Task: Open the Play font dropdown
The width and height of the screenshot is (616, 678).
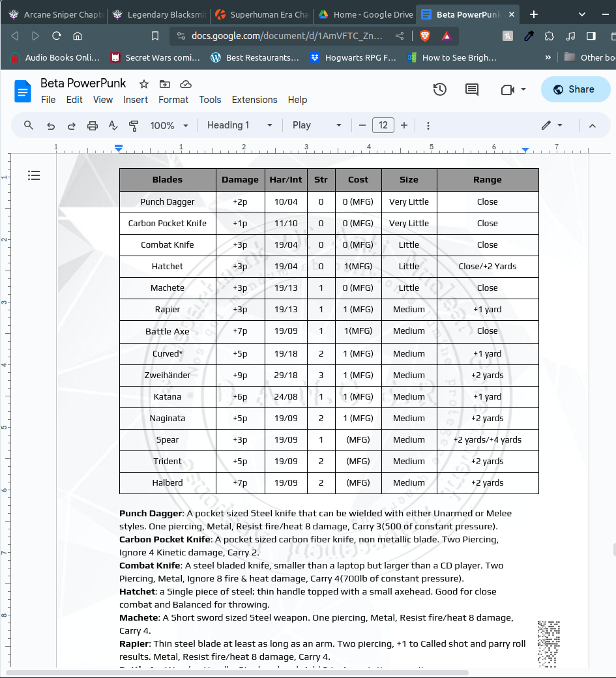Action: click(x=317, y=125)
